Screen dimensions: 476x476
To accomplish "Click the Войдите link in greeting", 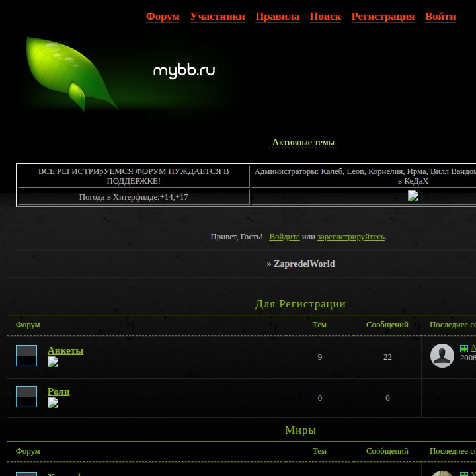I will coord(284,237).
